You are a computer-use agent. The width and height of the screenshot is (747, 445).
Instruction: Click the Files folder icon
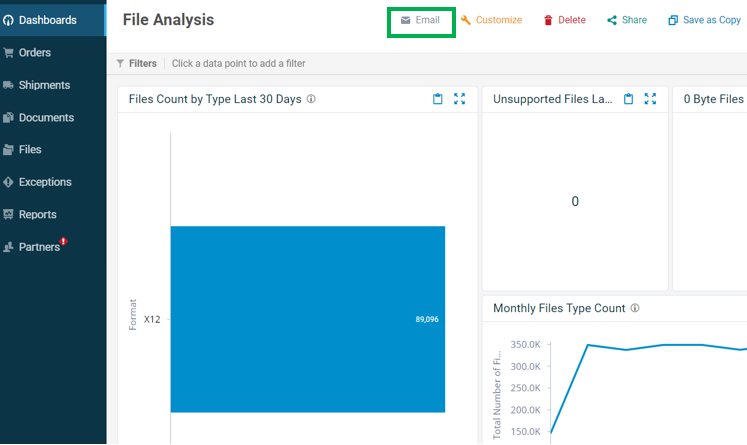(8, 150)
